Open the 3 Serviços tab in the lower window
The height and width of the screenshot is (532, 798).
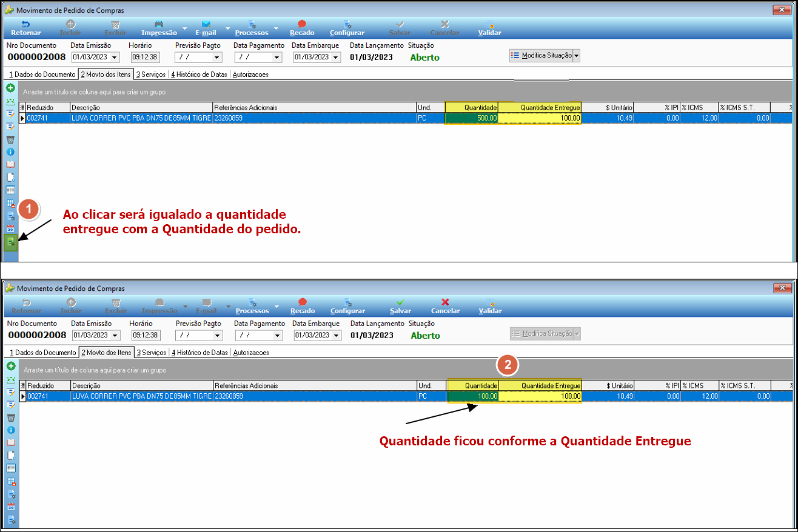[x=152, y=352]
